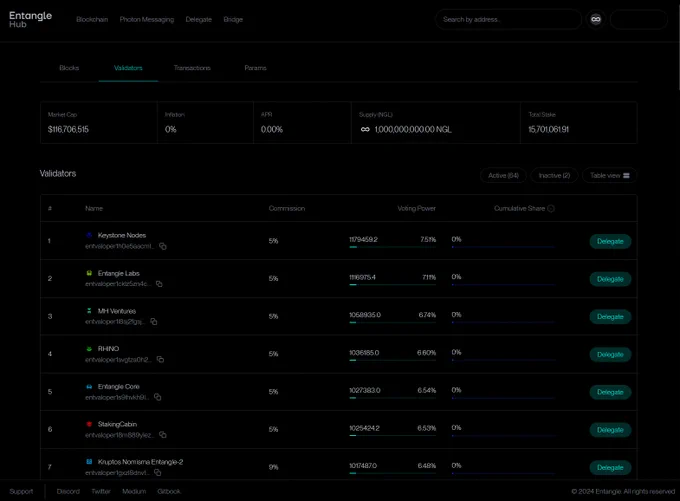Show Active (64) validators

pyautogui.click(x=503, y=176)
